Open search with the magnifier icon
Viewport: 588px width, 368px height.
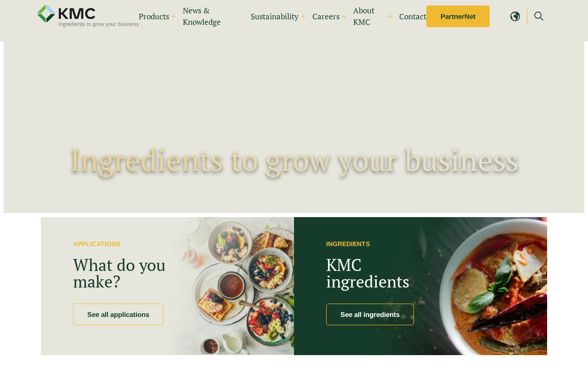click(539, 16)
